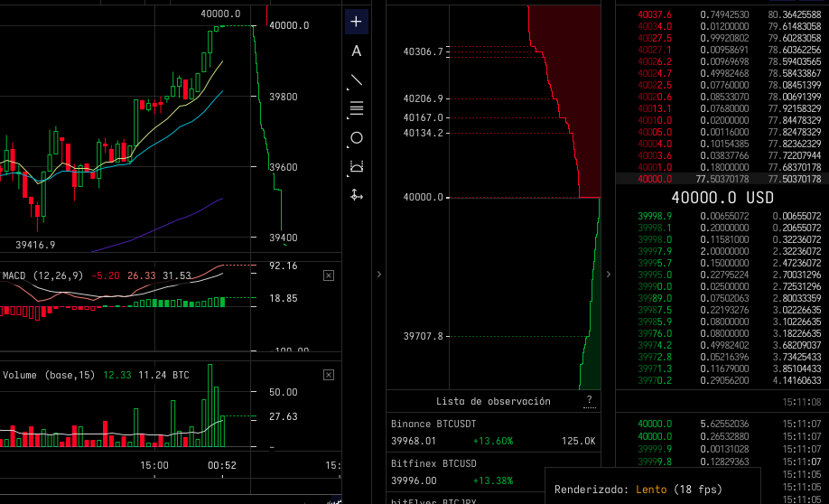Select the text annotation tool
Screen dimensions: 829x504
tap(357, 51)
